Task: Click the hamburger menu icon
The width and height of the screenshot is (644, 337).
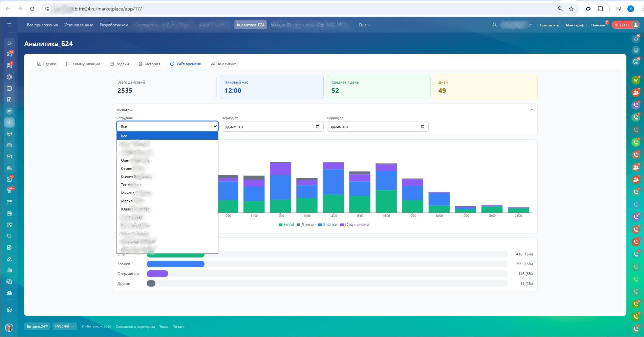Action: [9, 25]
